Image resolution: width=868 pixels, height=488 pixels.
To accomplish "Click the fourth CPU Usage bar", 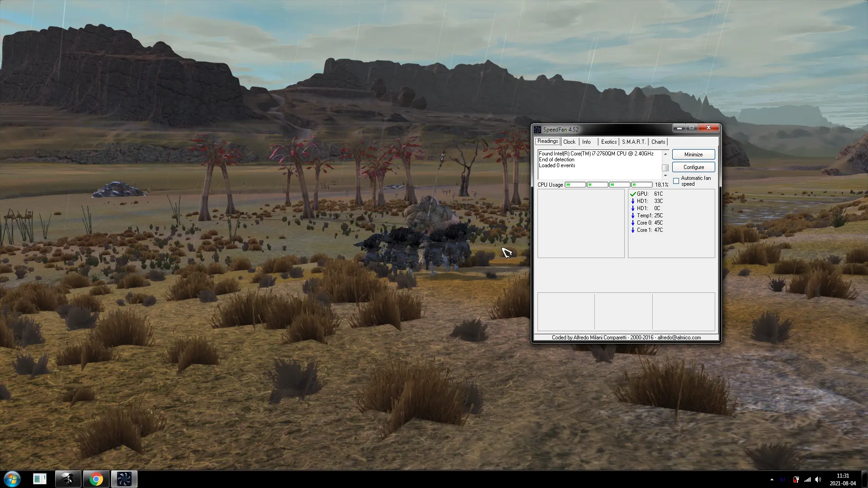I will tap(642, 185).
